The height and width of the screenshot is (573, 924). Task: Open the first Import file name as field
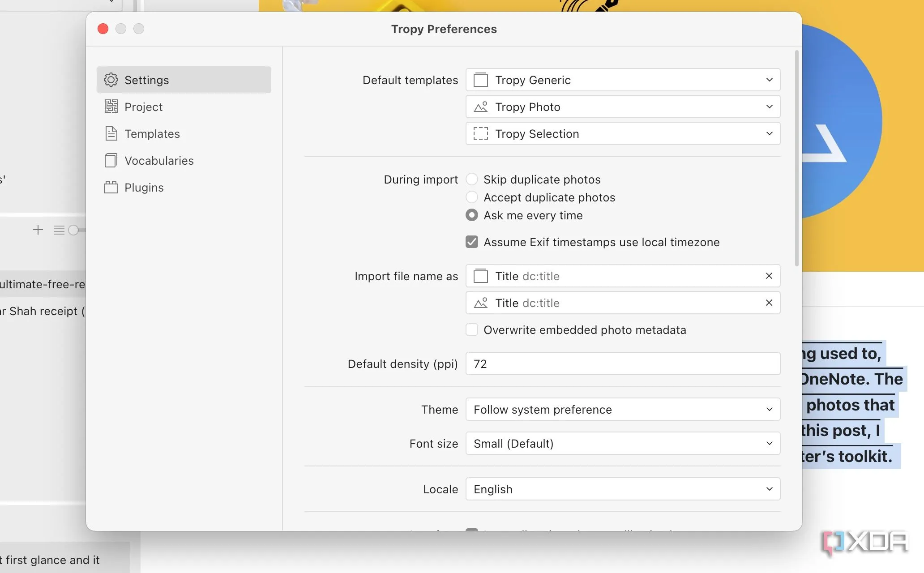(623, 276)
